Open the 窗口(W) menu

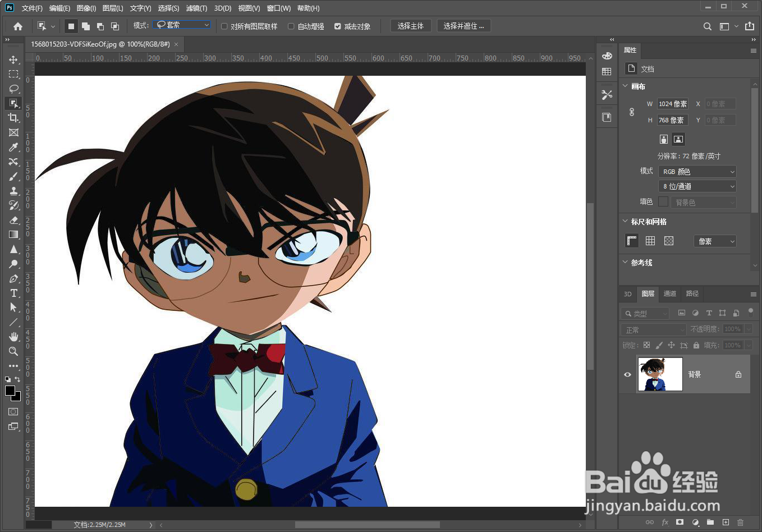tap(279, 8)
